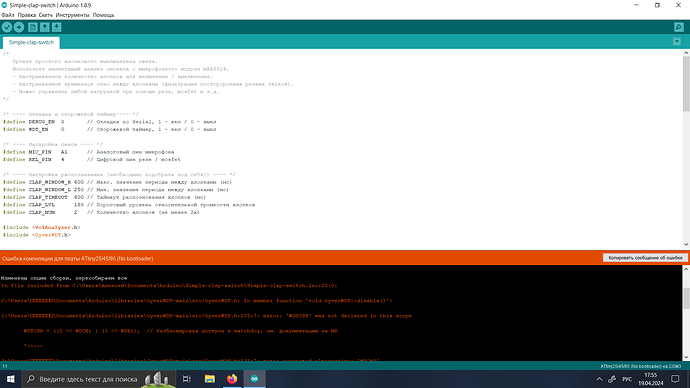Show hidden system tray icons chevron
Image resolution: width=690 pixels, height=388 pixels.
(599, 379)
